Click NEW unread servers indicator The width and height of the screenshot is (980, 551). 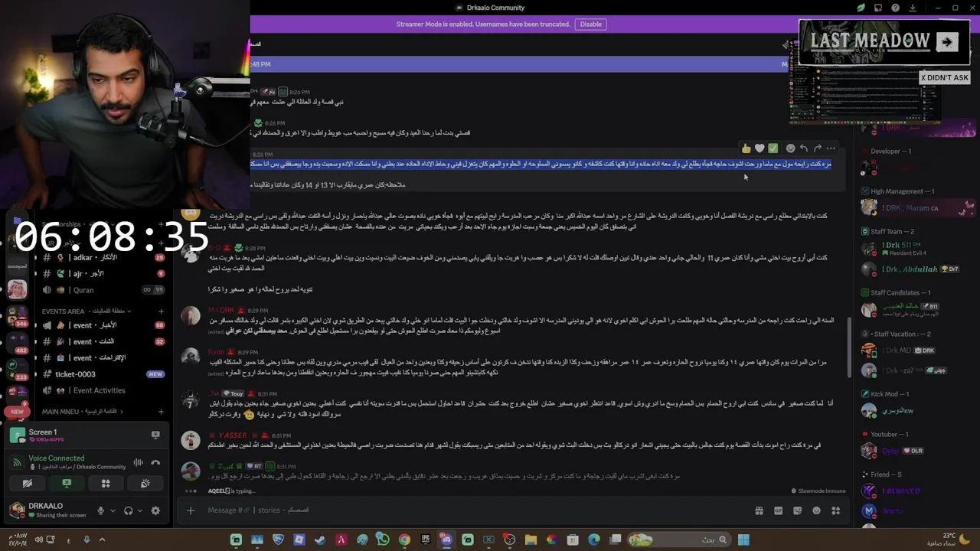(x=17, y=412)
